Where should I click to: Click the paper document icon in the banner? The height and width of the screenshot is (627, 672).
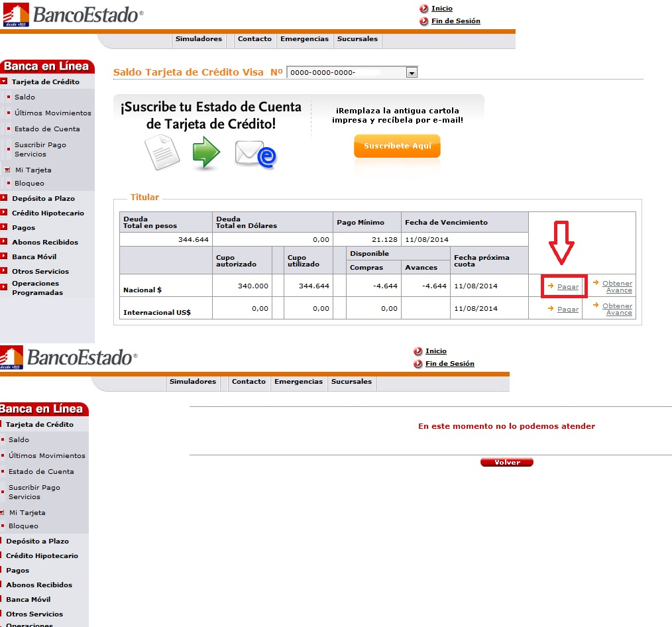[x=162, y=152]
